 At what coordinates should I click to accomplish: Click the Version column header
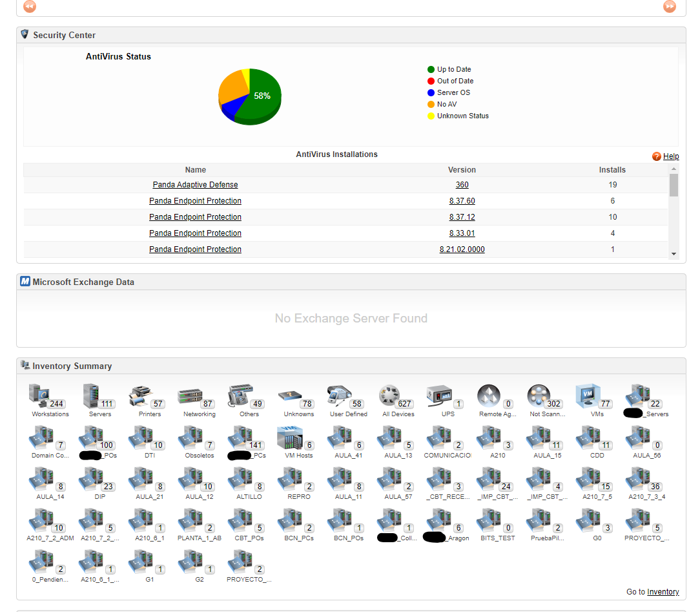pyautogui.click(x=462, y=170)
